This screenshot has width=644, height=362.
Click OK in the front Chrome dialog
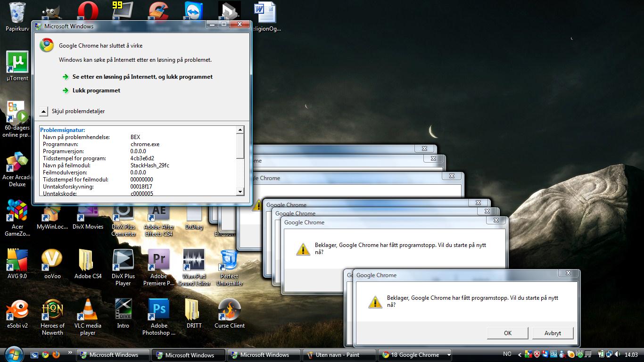point(508,333)
